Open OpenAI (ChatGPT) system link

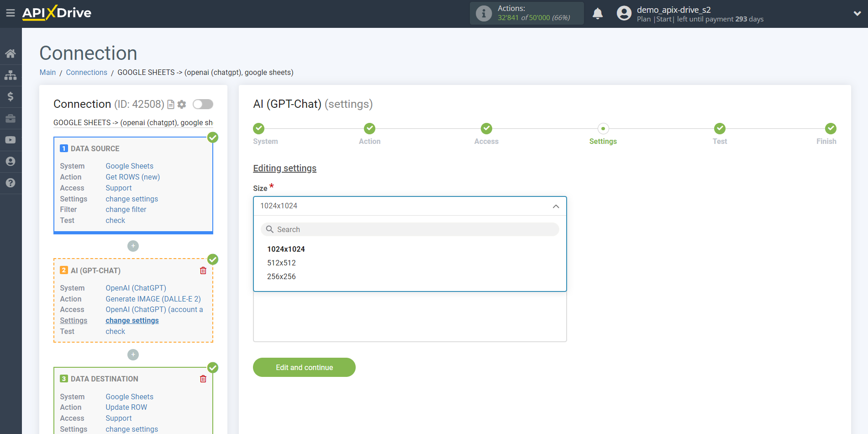pos(136,288)
